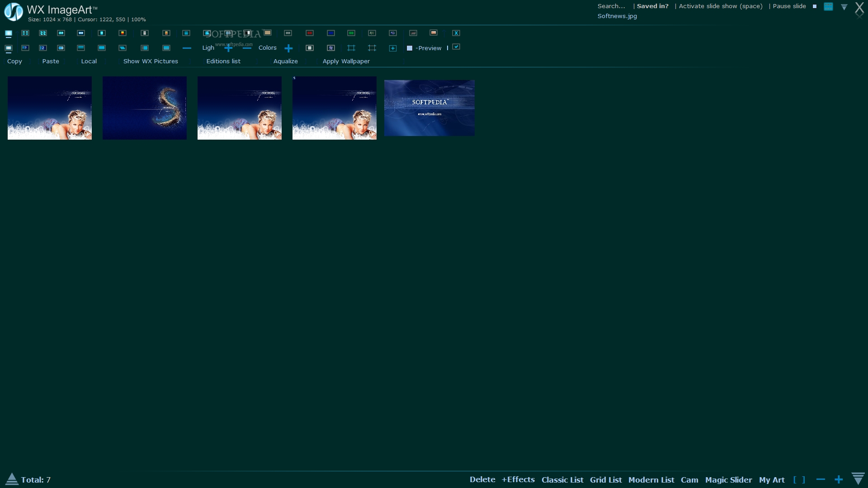Image resolution: width=868 pixels, height=488 pixels.
Task: Open the Cam option
Action: 689,480
